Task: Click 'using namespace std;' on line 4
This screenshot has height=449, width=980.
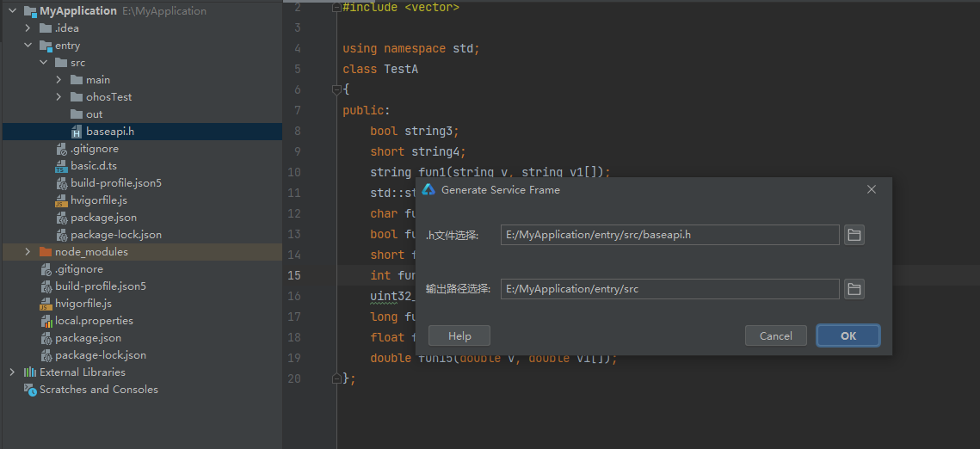Action: 411,48
